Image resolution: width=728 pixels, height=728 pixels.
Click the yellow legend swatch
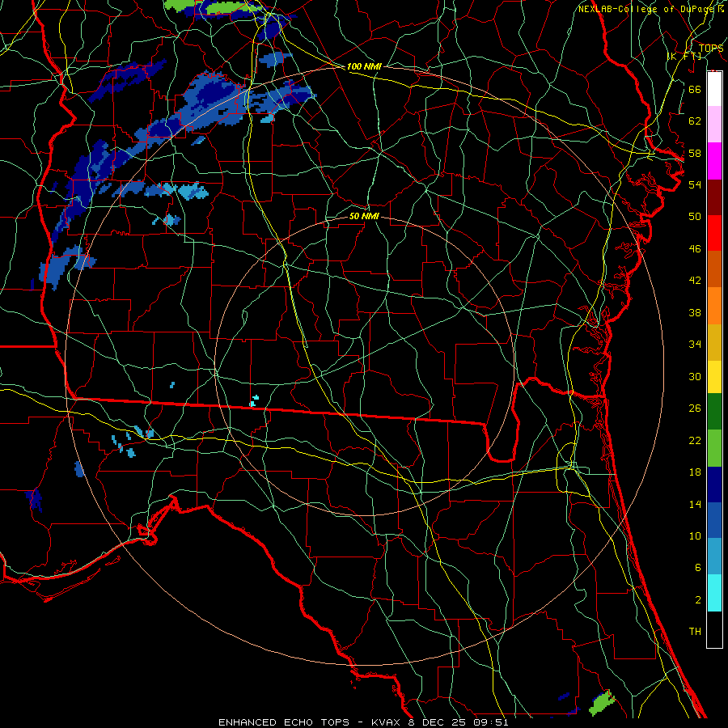(x=714, y=377)
